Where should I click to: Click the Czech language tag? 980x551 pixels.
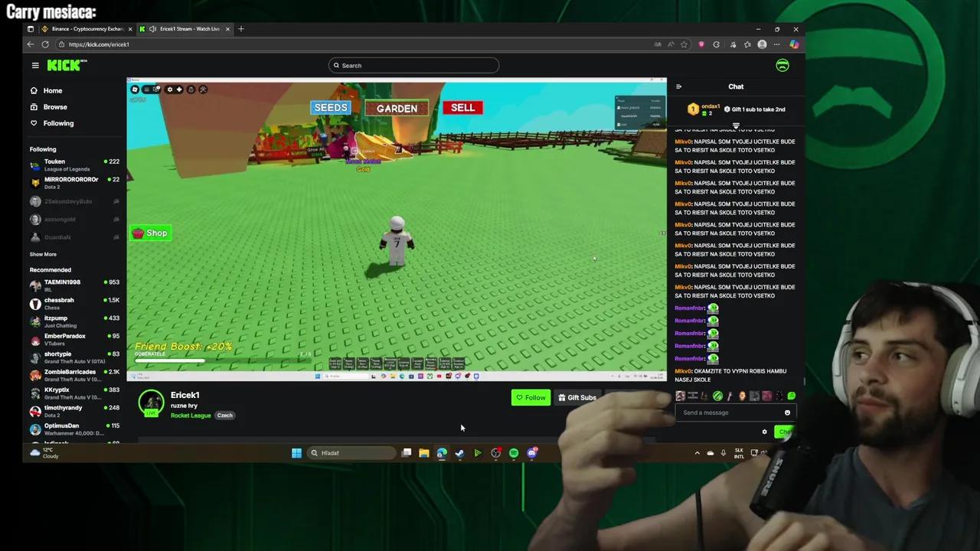(x=224, y=416)
